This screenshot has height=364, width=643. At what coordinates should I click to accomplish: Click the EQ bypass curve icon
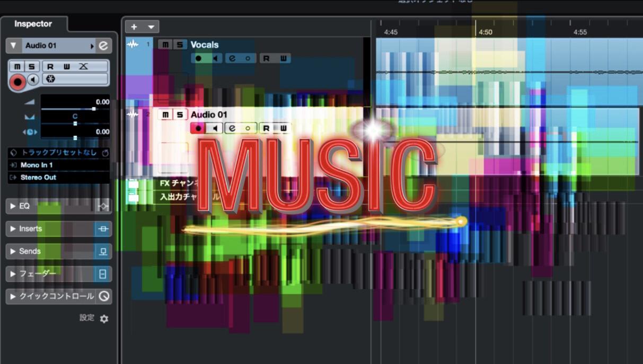(x=103, y=206)
